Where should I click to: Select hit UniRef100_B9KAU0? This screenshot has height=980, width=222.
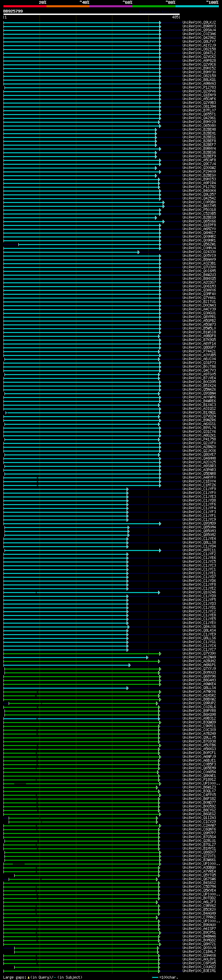click(199, 925)
